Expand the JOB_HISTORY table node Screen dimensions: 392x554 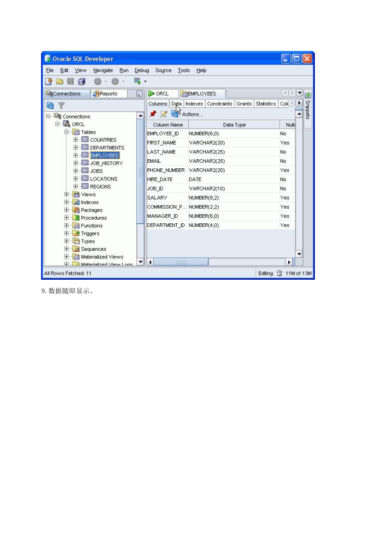click(76, 163)
